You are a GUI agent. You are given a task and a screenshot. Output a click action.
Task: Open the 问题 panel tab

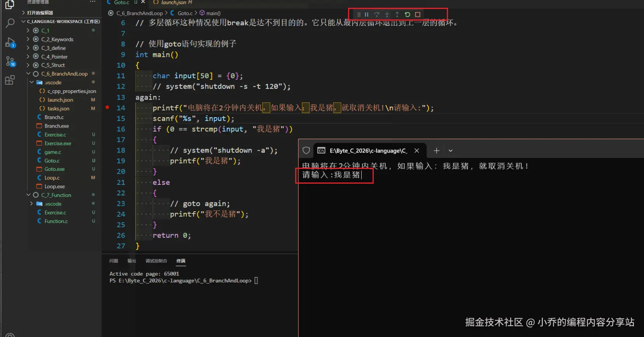pos(114,261)
